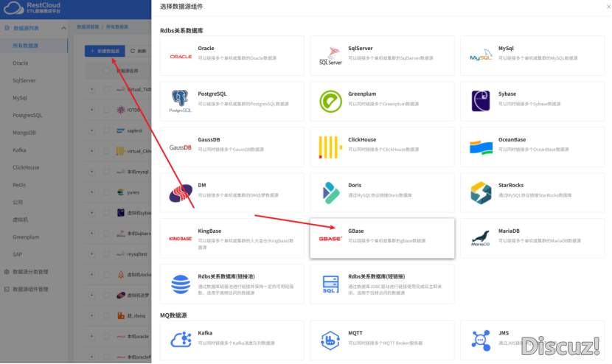Click the Rdbs关系数据库(短链接) SQL server icon
The height and width of the screenshot is (364, 612).
pyautogui.click(x=330, y=284)
